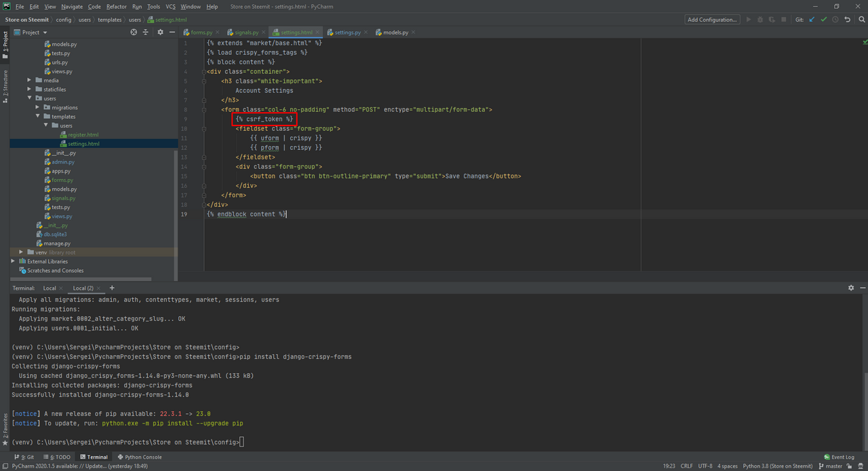Screen dimensions: 868x471
Task: Open the Refactor menu
Action: tap(116, 6)
